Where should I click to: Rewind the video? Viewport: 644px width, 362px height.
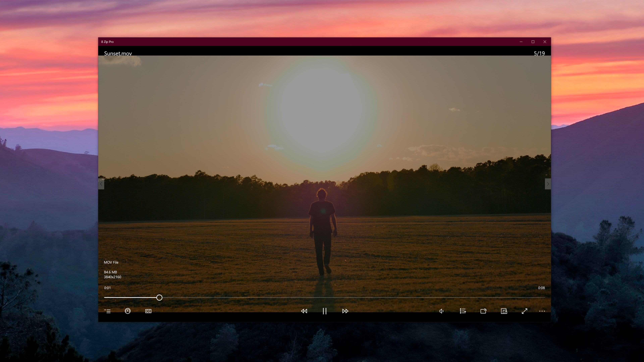[304, 311]
